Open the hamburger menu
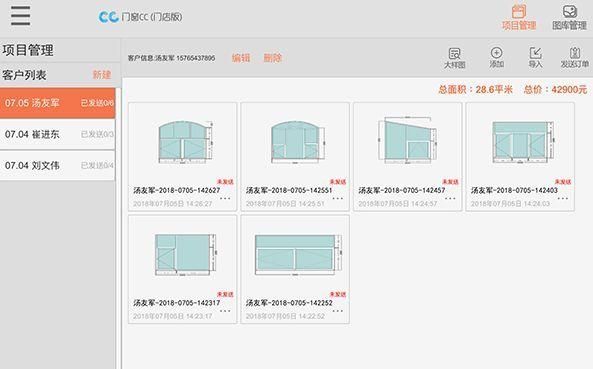Screen dimensions: 593x369 coord(20,15)
